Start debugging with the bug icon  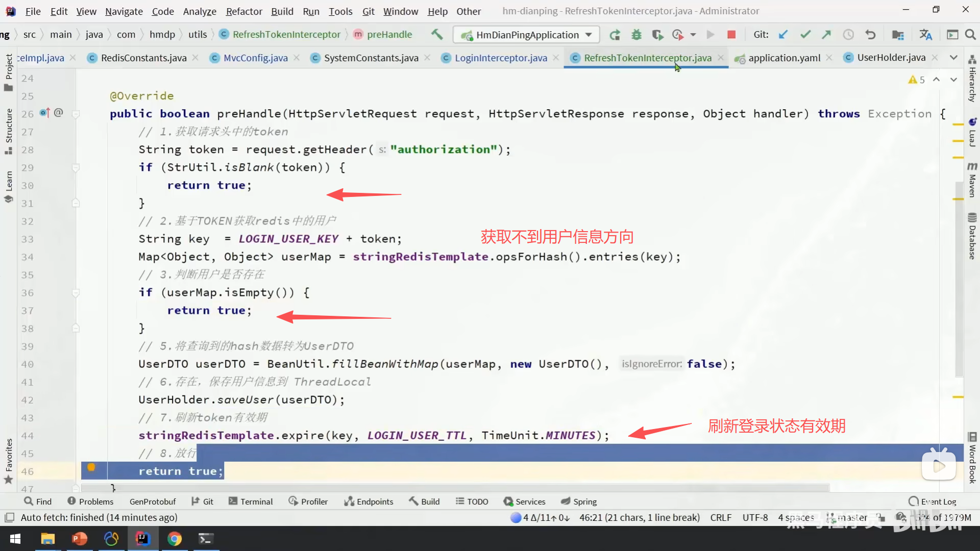pos(636,35)
